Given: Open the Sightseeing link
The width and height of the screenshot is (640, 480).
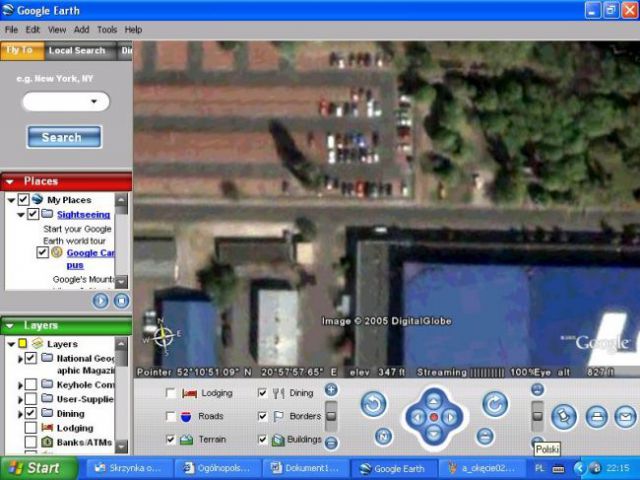Looking at the screenshot, I should (x=84, y=214).
